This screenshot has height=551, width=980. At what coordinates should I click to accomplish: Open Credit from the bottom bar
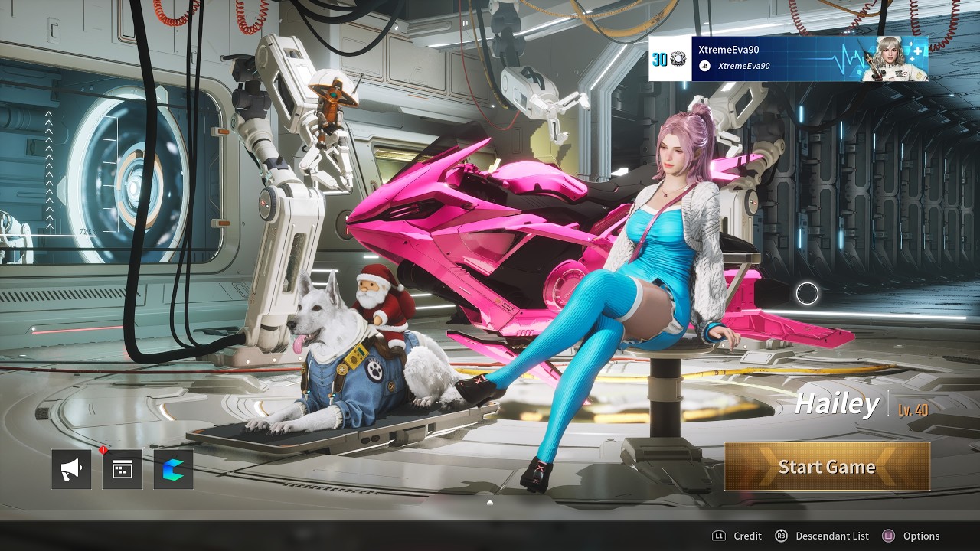coord(747,536)
